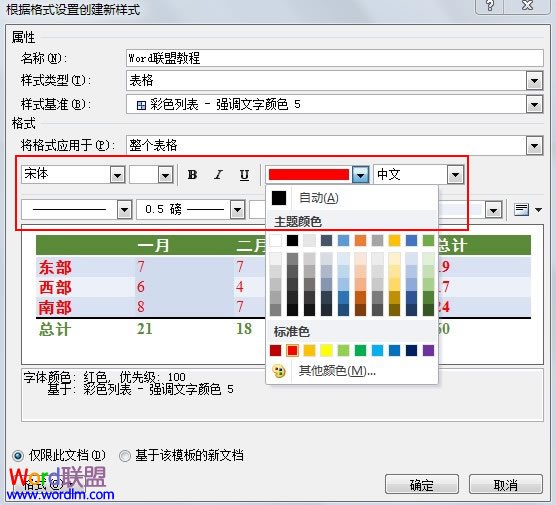The width and height of the screenshot is (556, 505).
Task: Open the 0.5 磅 line weight dropdown
Action: pos(237,210)
